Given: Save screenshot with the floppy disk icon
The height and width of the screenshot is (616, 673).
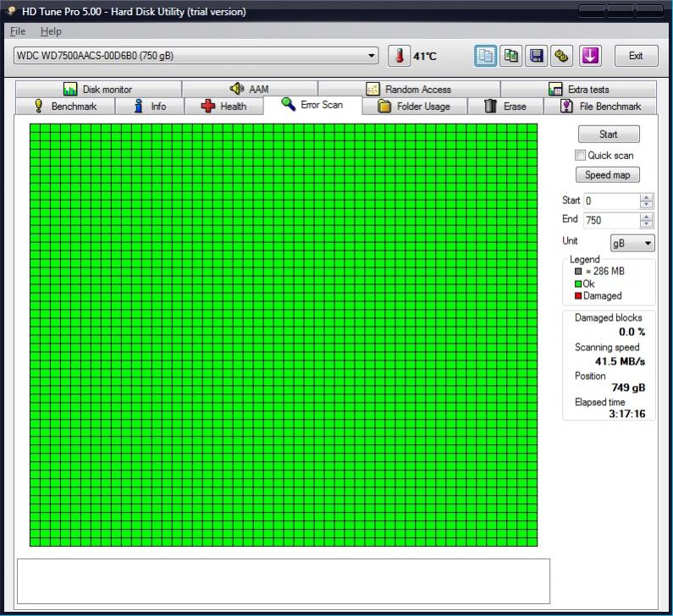Looking at the screenshot, I should coord(537,56).
